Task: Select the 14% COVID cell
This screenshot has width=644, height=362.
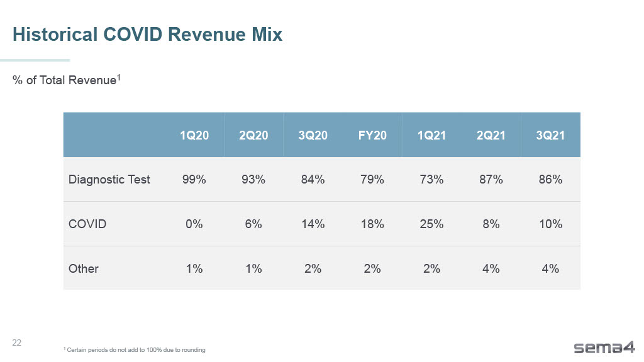Action: [313, 224]
